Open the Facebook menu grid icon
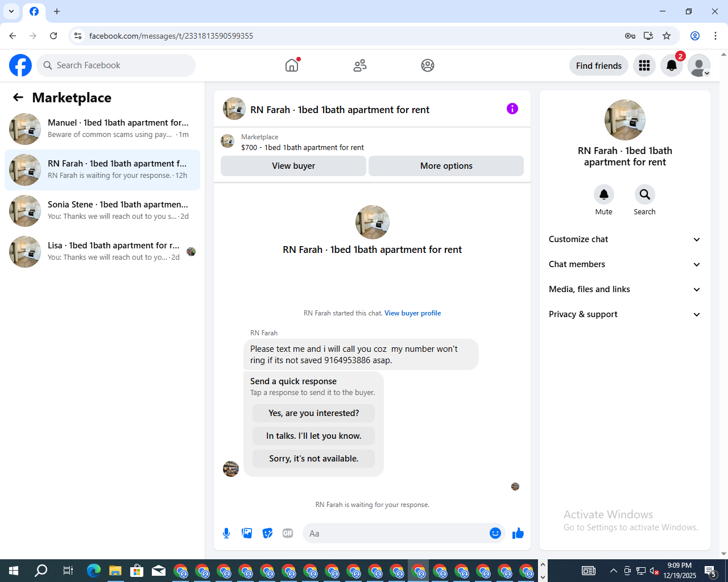Screen dimensions: 728x582 click(x=644, y=65)
